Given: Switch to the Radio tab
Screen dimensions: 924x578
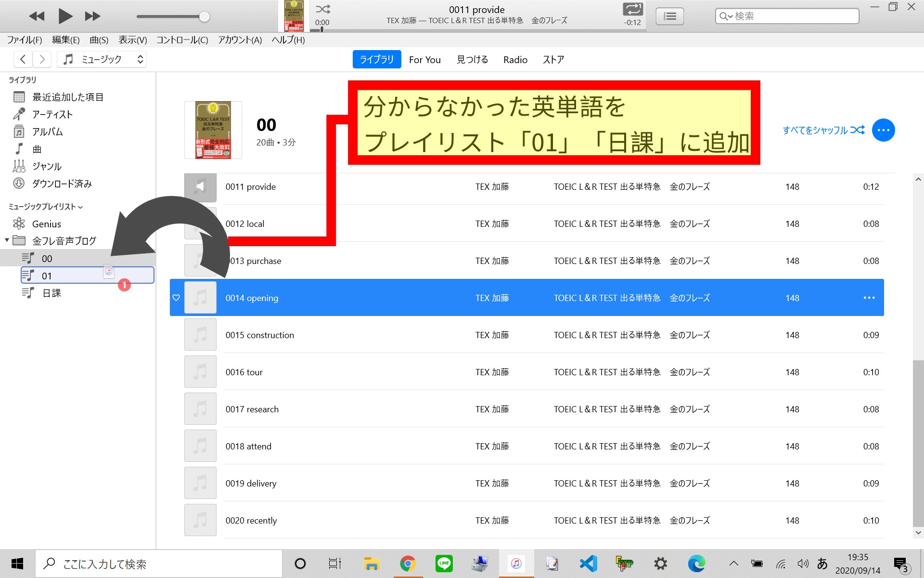Looking at the screenshot, I should pyautogui.click(x=515, y=60).
